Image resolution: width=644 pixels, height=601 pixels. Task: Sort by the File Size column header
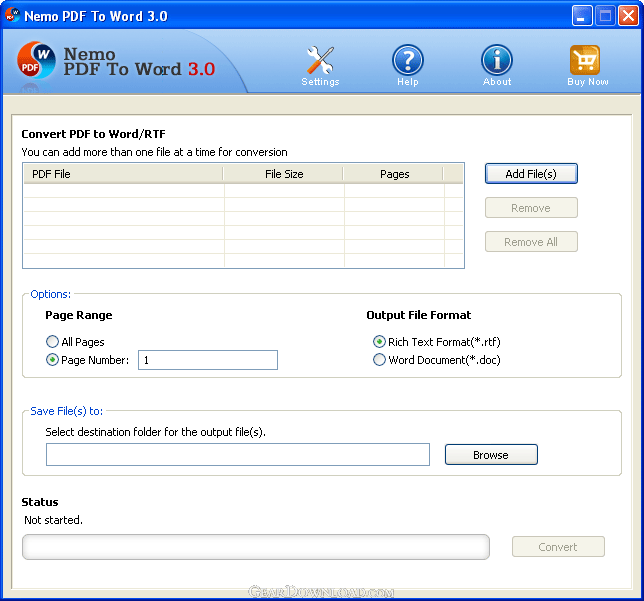(284, 174)
